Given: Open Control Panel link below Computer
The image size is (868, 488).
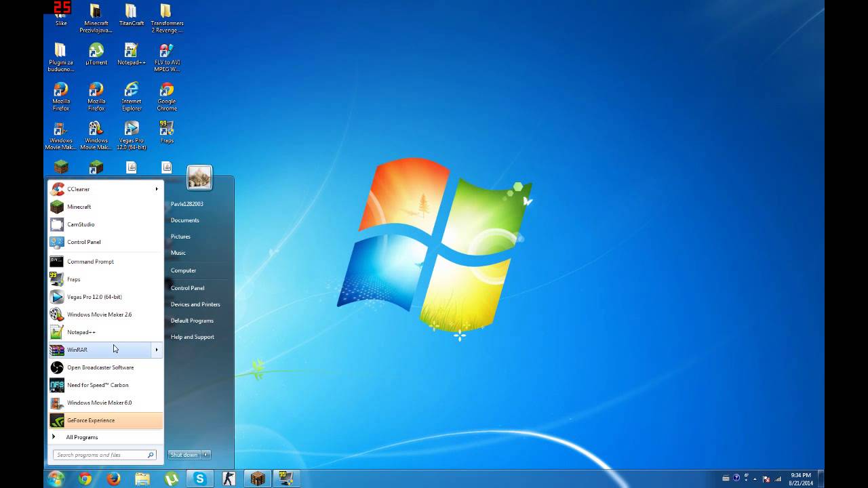Looking at the screenshot, I should (x=187, y=288).
